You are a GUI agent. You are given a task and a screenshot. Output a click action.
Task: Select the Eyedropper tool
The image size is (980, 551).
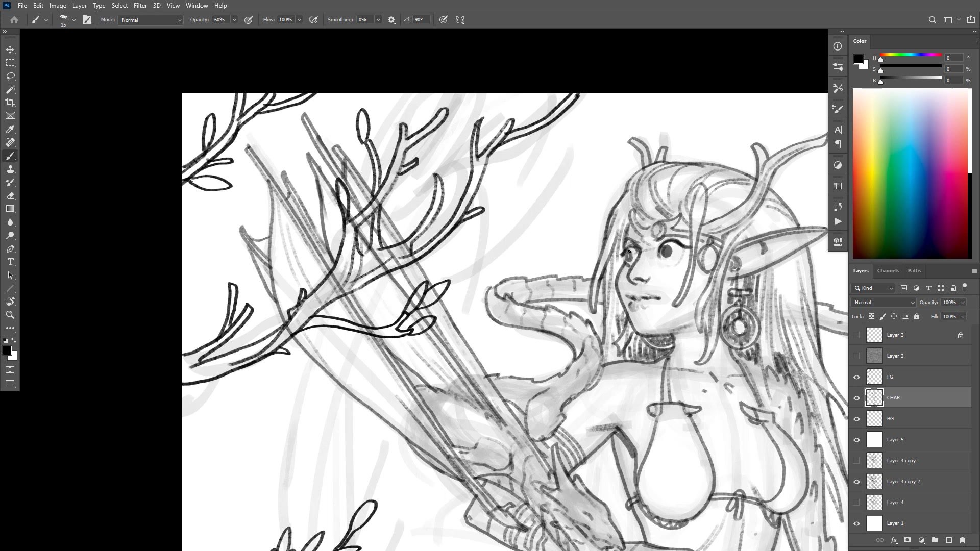[x=10, y=129]
